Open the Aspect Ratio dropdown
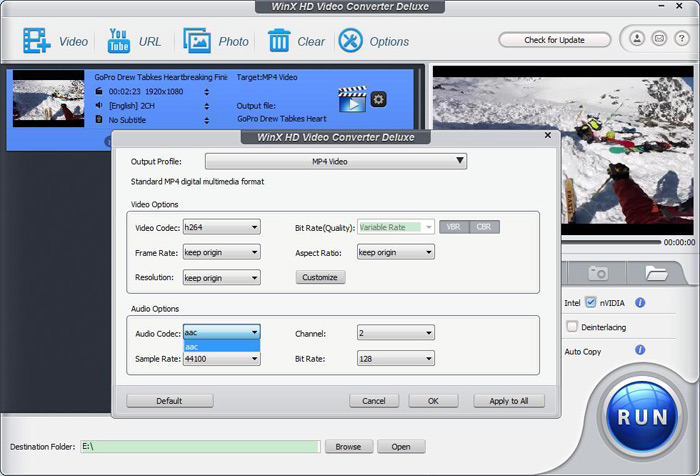700x476 pixels. tap(396, 252)
